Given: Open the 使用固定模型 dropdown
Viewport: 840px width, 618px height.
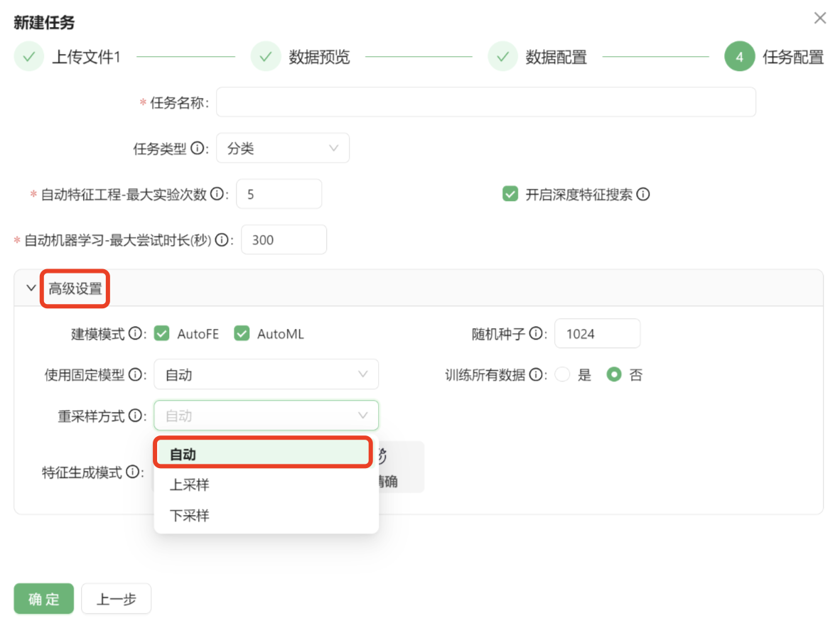Looking at the screenshot, I should [266, 374].
